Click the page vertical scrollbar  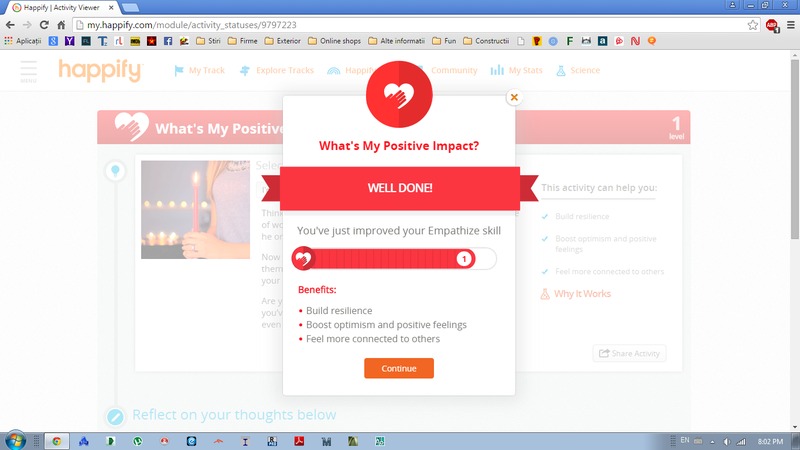[x=794, y=149]
